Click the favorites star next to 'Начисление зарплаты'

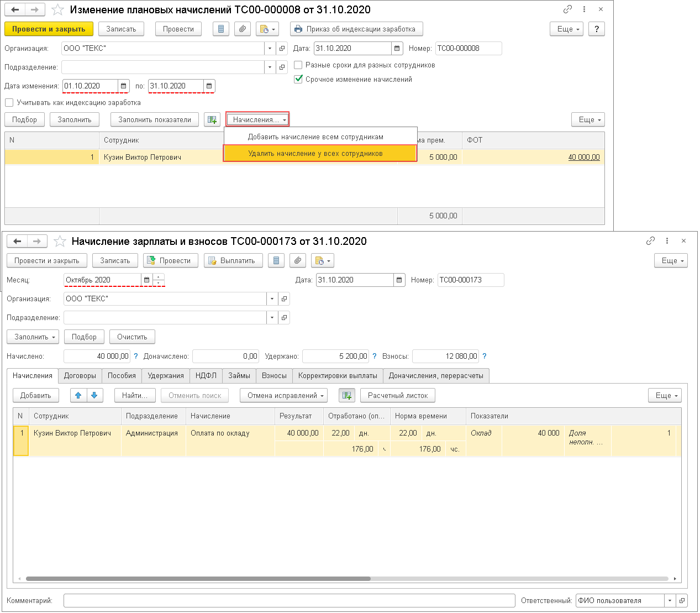tap(60, 242)
